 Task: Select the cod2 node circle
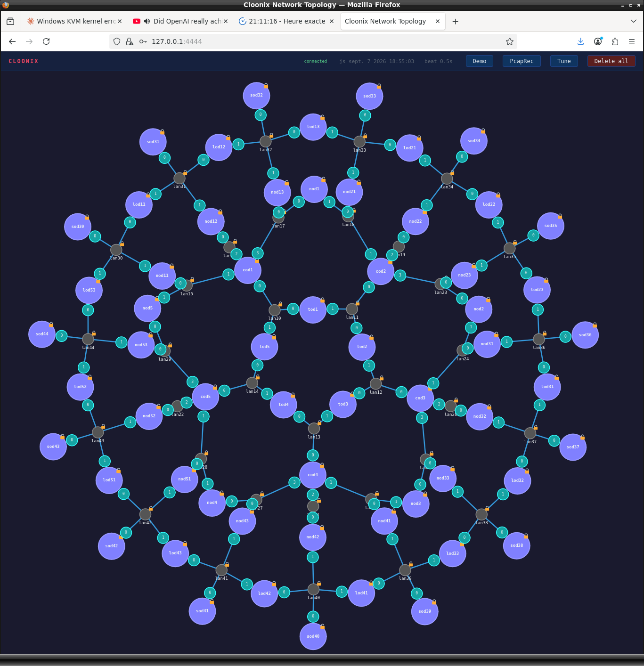click(381, 271)
